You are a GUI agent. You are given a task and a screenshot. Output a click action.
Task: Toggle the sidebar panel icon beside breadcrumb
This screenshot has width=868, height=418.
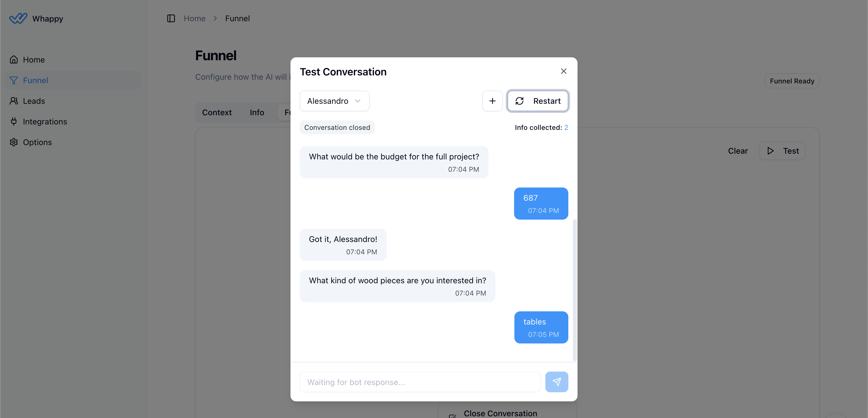coord(171,19)
